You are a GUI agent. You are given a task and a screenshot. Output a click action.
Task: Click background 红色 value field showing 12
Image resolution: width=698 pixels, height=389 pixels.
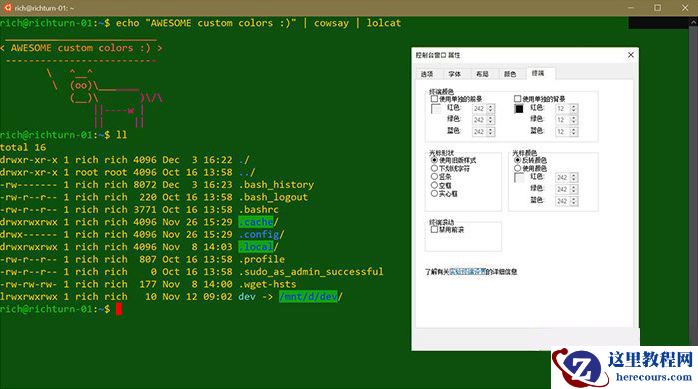(562, 109)
